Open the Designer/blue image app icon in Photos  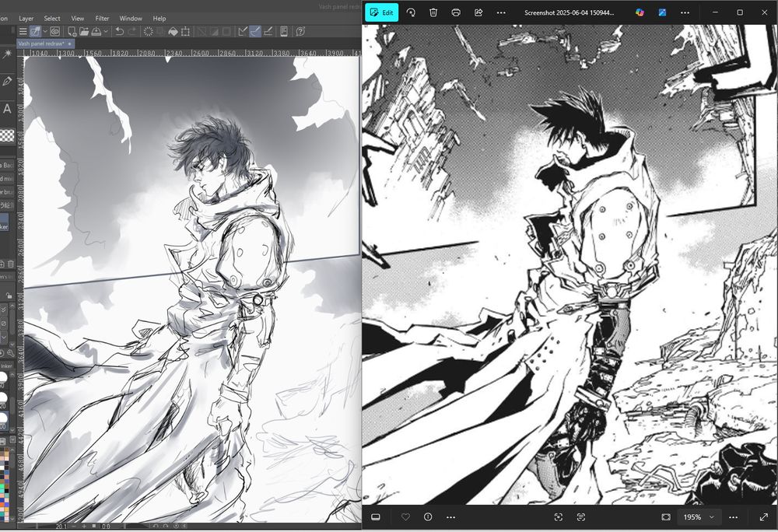pos(662,12)
